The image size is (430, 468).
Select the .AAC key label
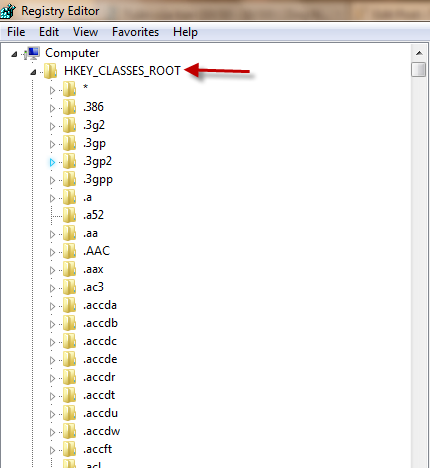(x=96, y=251)
